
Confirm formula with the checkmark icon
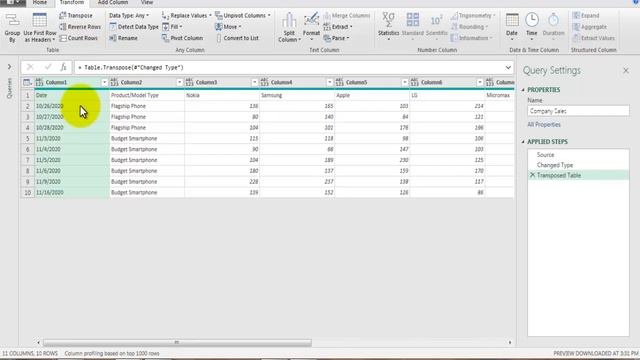point(48,67)
